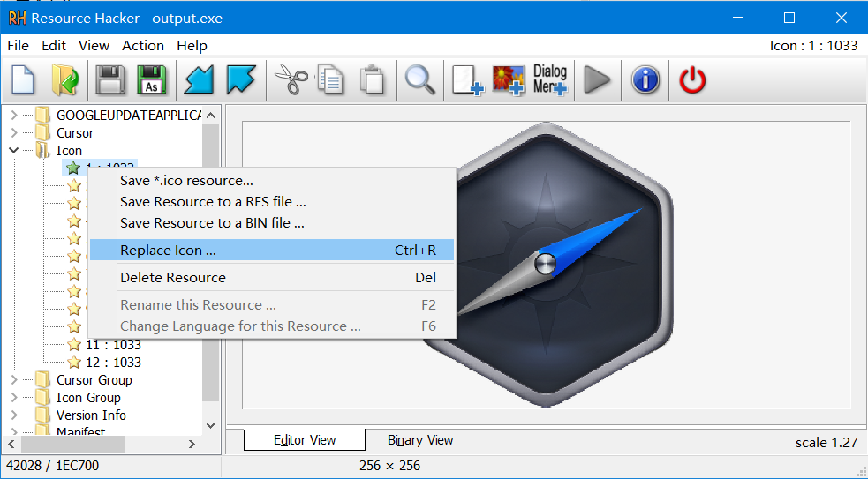Click the Open file folder icon
The height and width of the screenshot is (479, 868).
tap(65, 80)
